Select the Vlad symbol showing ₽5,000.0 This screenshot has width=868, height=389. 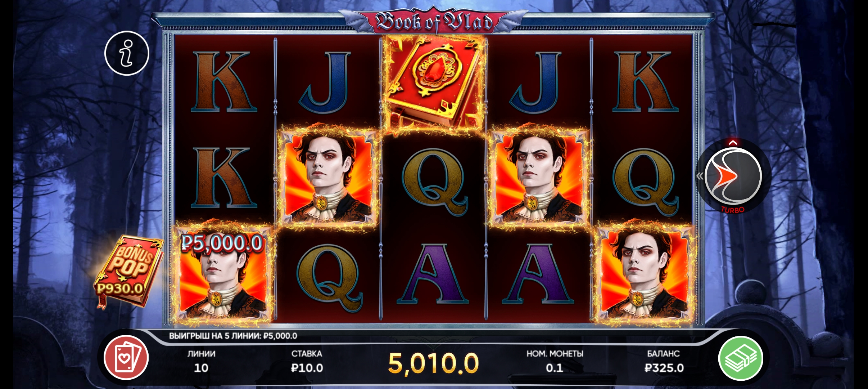point(223,274)
